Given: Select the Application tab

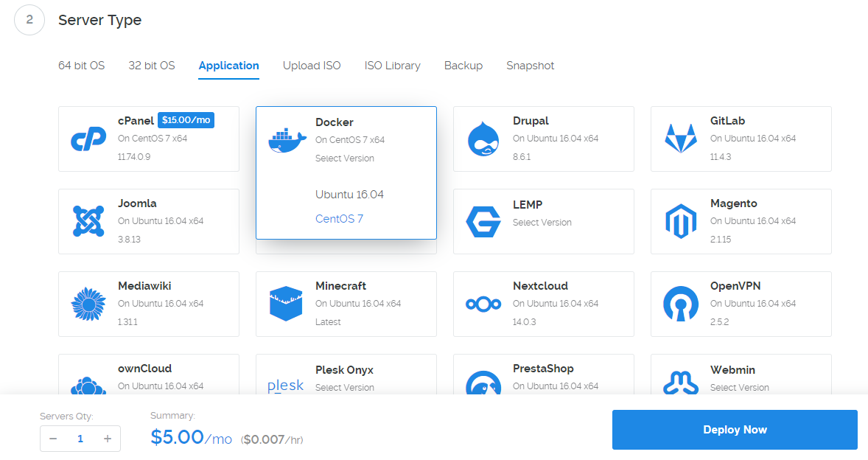Looking at the screenshot, I should pyautogui.click(x=228, y=66).
